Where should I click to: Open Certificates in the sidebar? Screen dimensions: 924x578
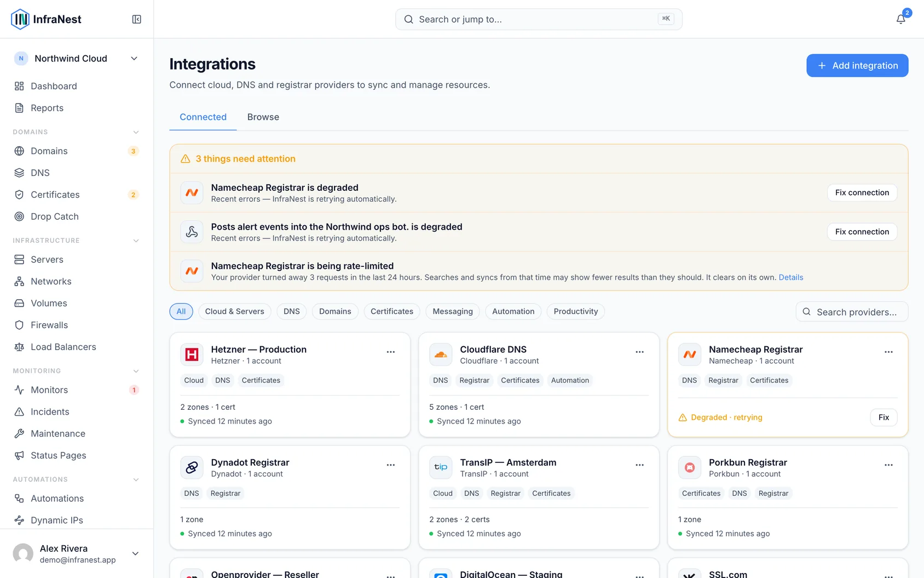[77, 195]
